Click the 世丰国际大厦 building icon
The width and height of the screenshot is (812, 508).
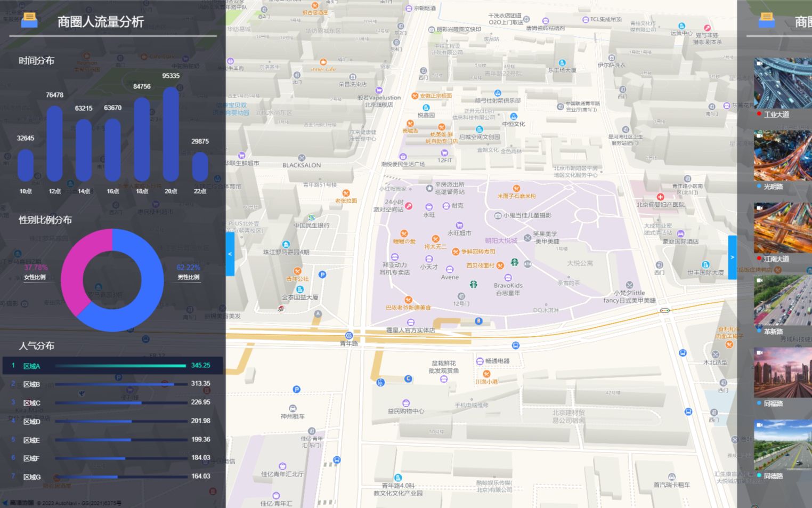click(705, 264)
